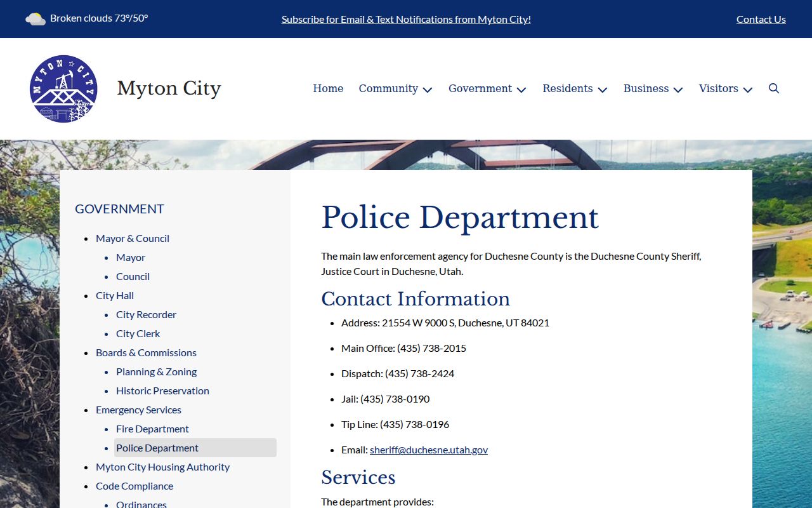Open Boards & Commissions sidebar link
Screen dimensions: 812x508
tap(146, 352)
